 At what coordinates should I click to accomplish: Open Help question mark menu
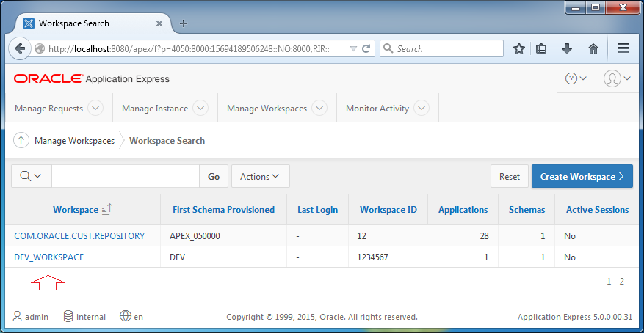coord(576,78)
